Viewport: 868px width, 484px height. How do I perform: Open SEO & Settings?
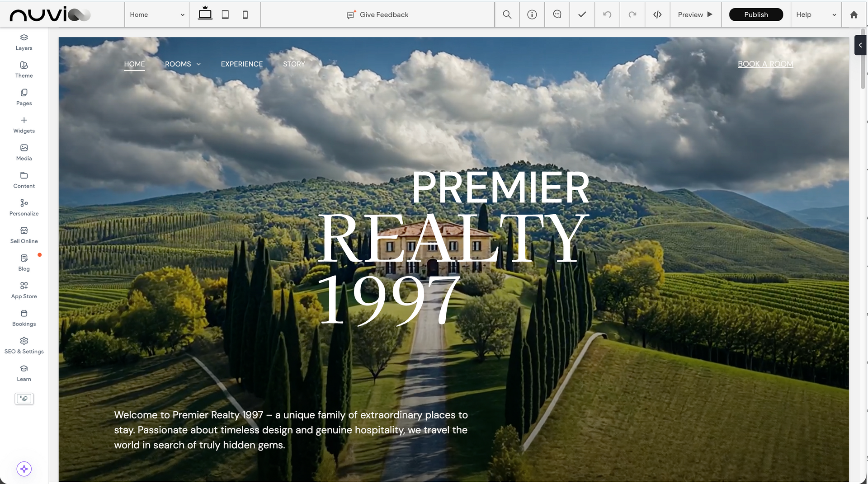[x=24, y=345]
